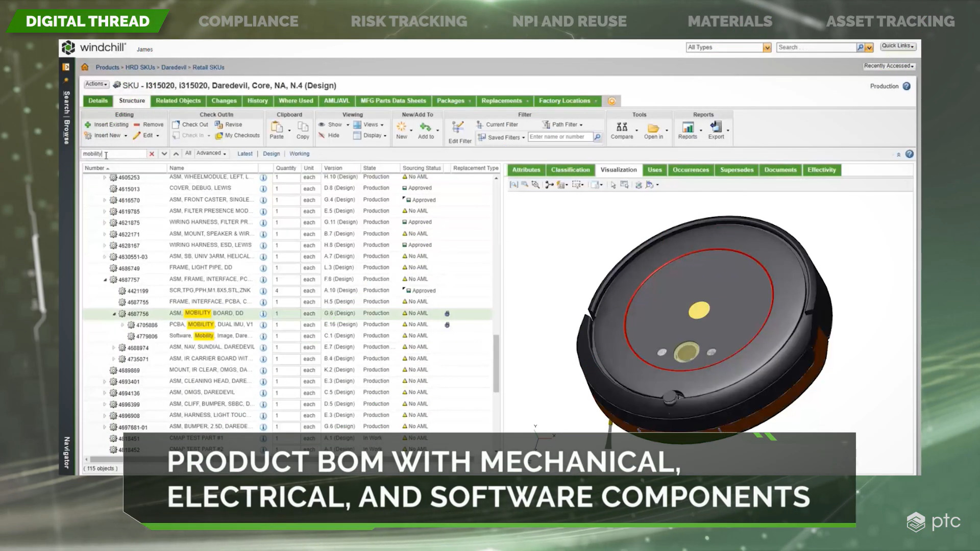Open the Recently Accessed dropdown
This screenshot has width=980, height=551.
889,66
